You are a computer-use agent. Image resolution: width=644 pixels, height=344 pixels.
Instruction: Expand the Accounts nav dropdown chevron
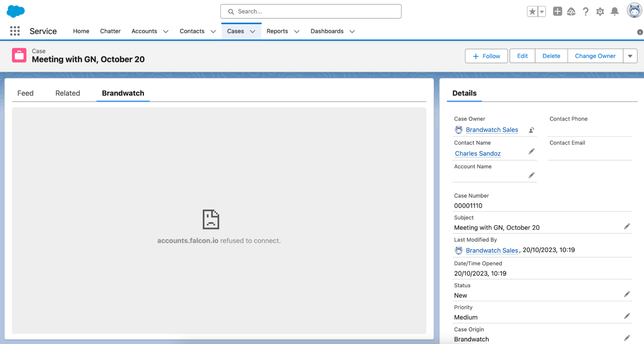[166, 31]
